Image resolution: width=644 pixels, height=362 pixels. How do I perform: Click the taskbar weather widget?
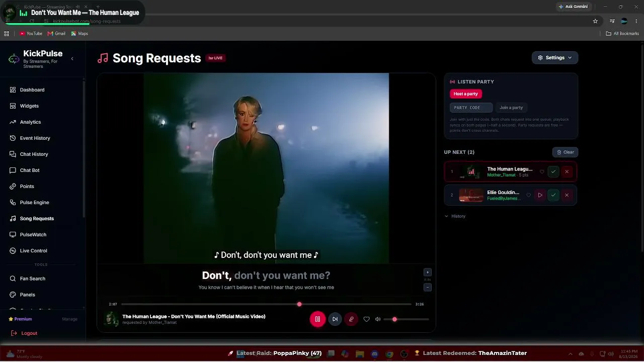(24, 354)
